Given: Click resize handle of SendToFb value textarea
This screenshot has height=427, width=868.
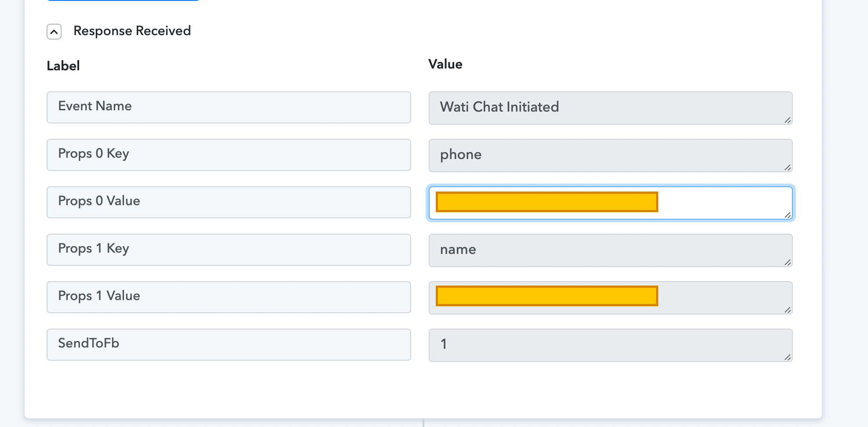Looking at the screenshot, I should point(788,357).
